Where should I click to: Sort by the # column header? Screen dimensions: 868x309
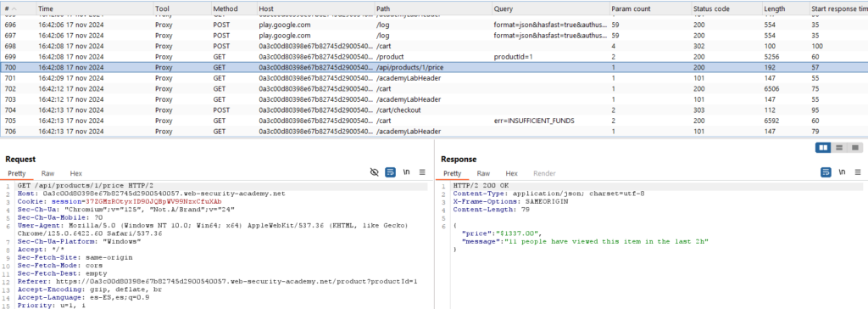[18, 8]
